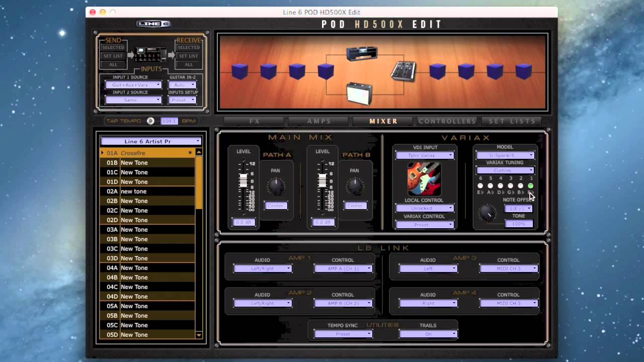Open the Amp 1 Audio dropdown
This screenshot has height=362, width=644.
click(262, 268)
